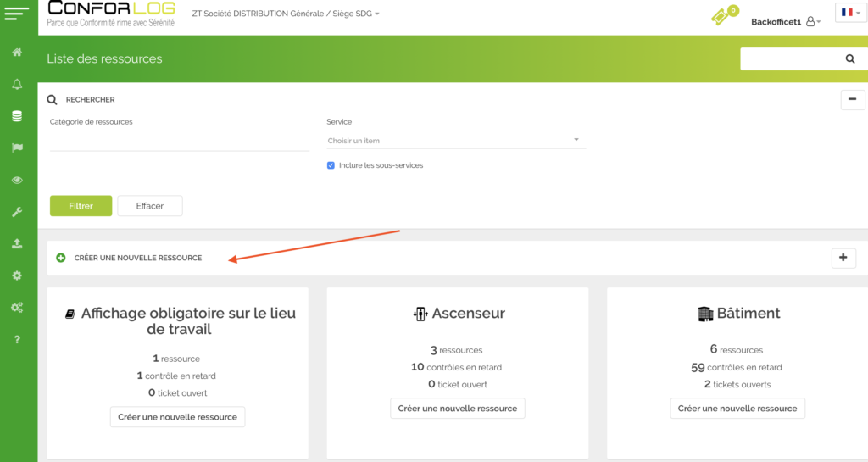The height and width of the screenshot is (462, 868).
Task: Go to home via the house icon
Action: click(x=17, y=53)
